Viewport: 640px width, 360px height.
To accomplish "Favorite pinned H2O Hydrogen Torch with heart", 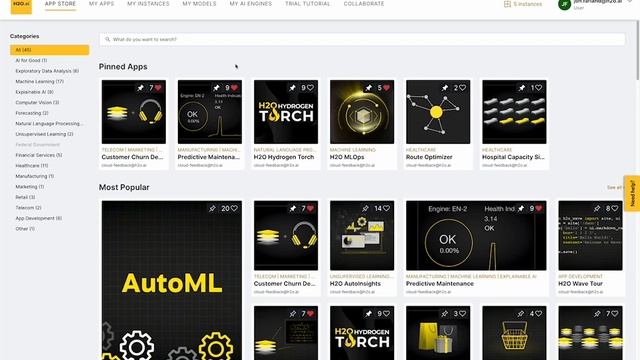I will pos(310,88).
